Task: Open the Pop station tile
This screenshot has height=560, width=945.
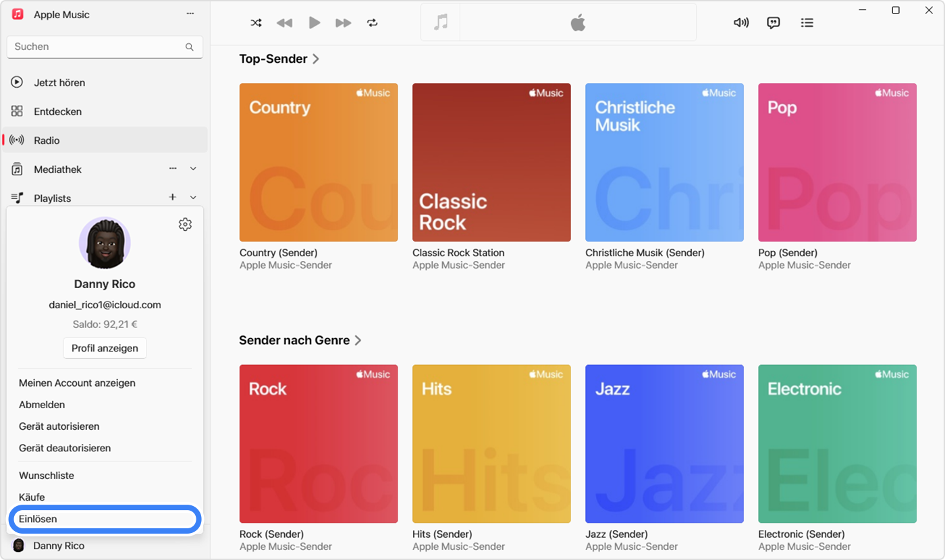Action: [837, 162]
